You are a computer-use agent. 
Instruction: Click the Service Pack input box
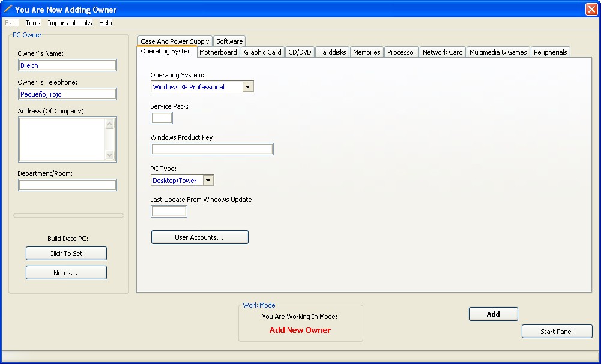162,118
